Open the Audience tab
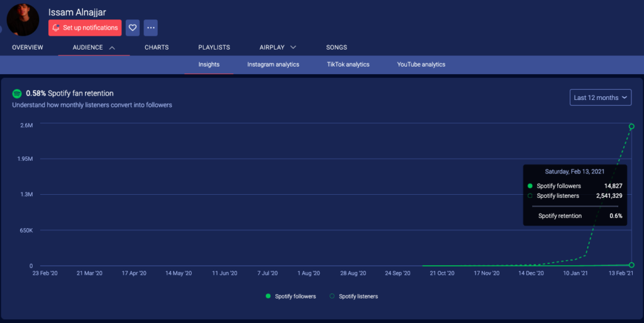The width and height of the screenshot is (644, 323). 87,48
